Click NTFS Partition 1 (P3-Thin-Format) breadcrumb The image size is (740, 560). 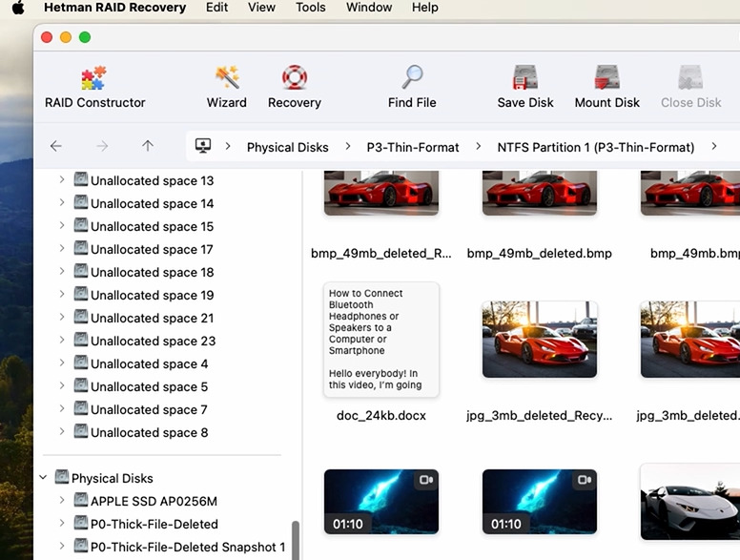tap(596, 147)
